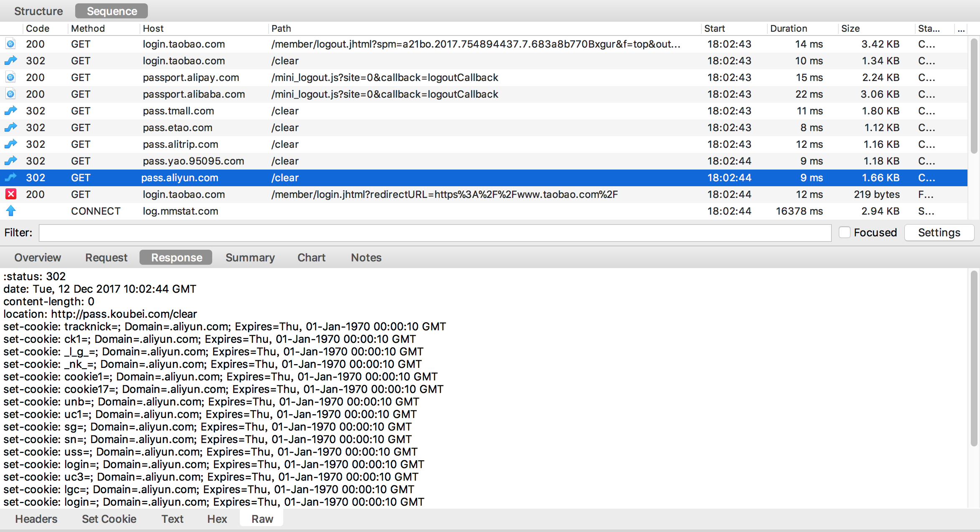Click globe icon of passport.alibaba.com row
The width and height of the screenshot is (980, 532).
pyautogui.click(x=10, y=94)
